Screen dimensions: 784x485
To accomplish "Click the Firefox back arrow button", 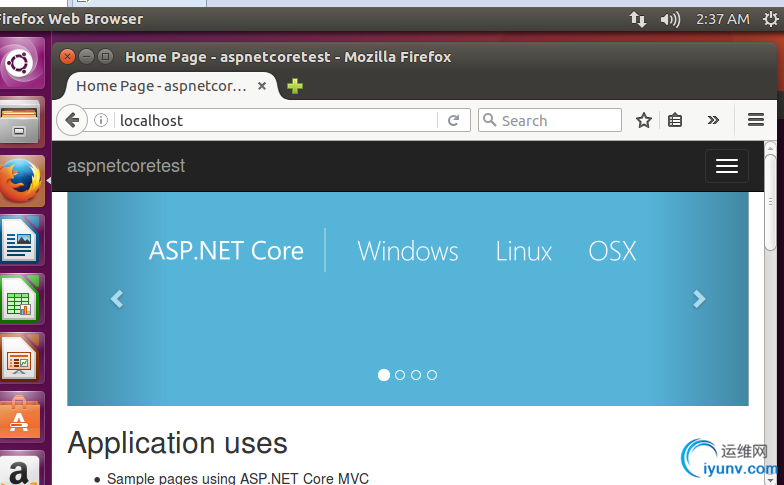I will [x=72, y=120].
